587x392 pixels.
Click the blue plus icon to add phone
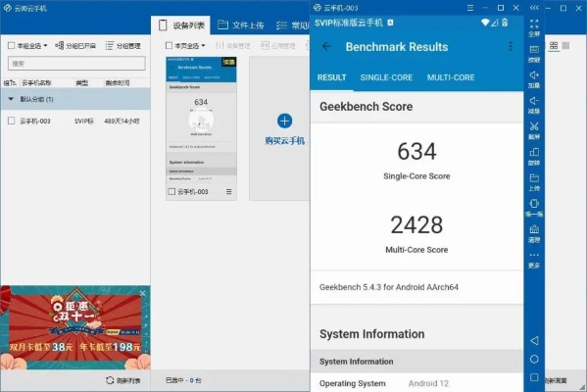point(284,121)
